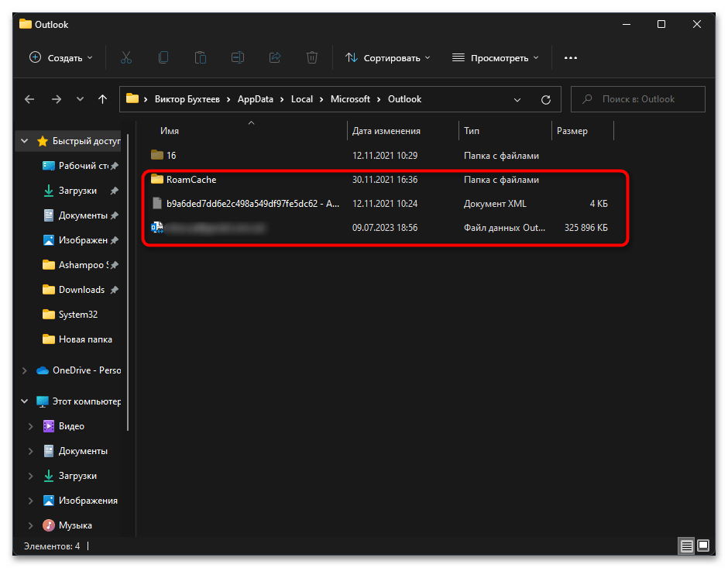
Task: Click the Outlook data file icon
Action: click(x=157, y=228)
